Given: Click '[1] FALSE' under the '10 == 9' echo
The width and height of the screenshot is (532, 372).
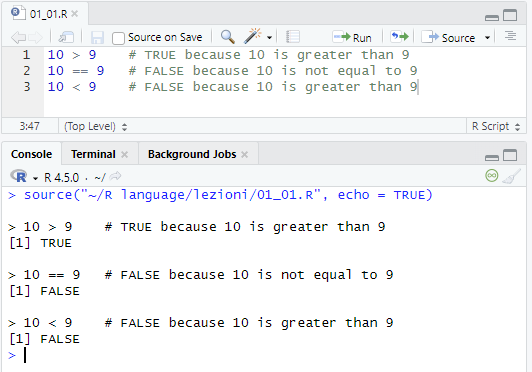Looking at the screenshot, I should (x=44, y=291).
